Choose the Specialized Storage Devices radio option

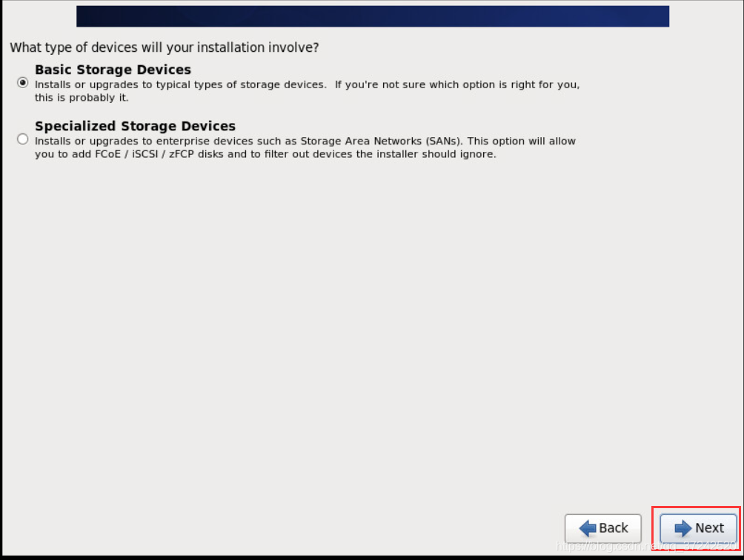22,139
